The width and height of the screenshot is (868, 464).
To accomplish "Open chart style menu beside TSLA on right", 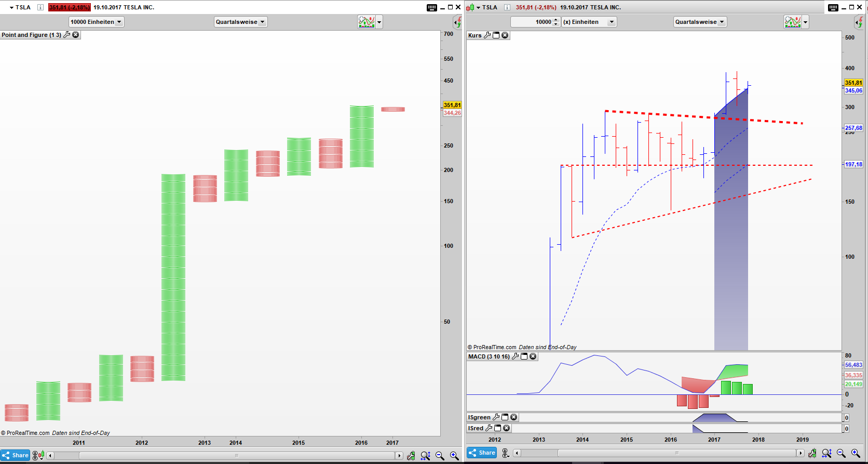I will coord(470,7).
